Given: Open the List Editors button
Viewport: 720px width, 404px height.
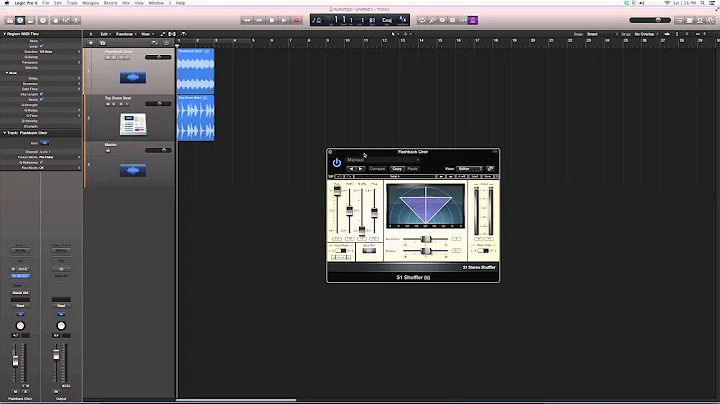Looking at the screenshot, I should [x=680, y=20].
